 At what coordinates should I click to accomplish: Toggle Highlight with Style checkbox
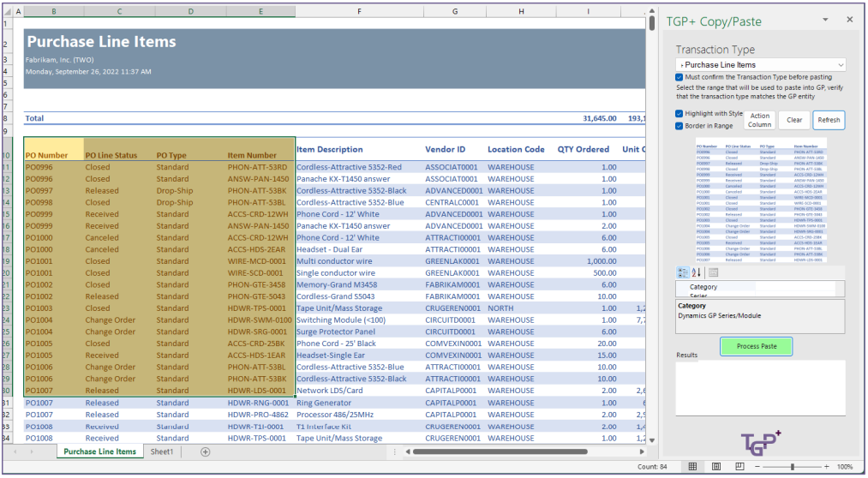point(679,113)
